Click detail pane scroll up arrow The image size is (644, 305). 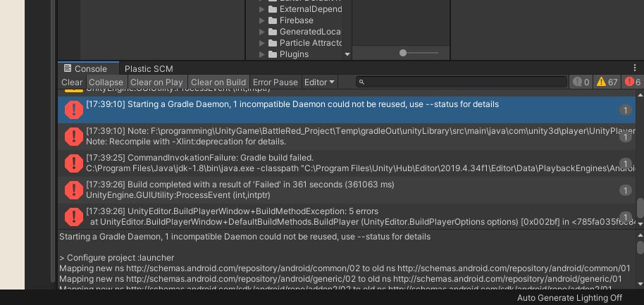[x=640, y=235]
